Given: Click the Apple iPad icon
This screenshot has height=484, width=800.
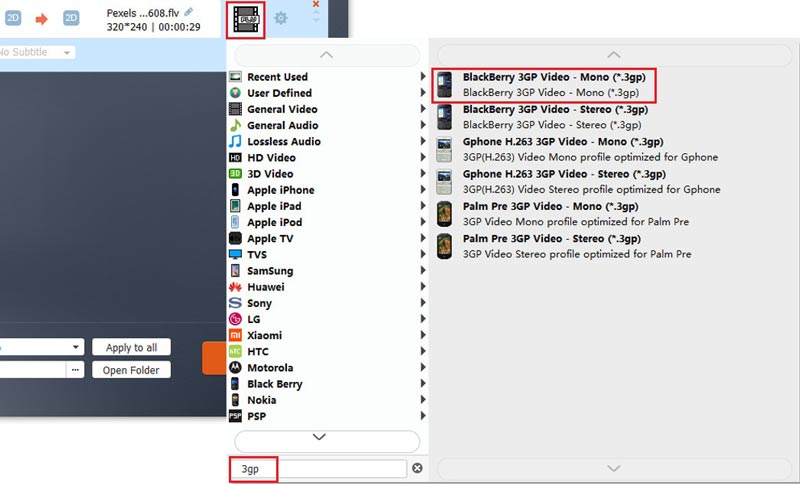Looking at the screenshot, I should pyautogui.click(x=235, y=206).
